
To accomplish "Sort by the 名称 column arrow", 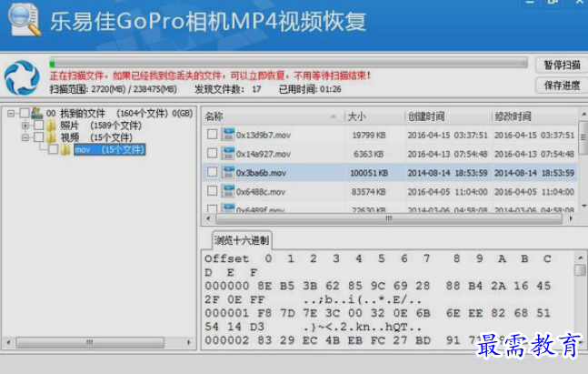I will (333, 116).
